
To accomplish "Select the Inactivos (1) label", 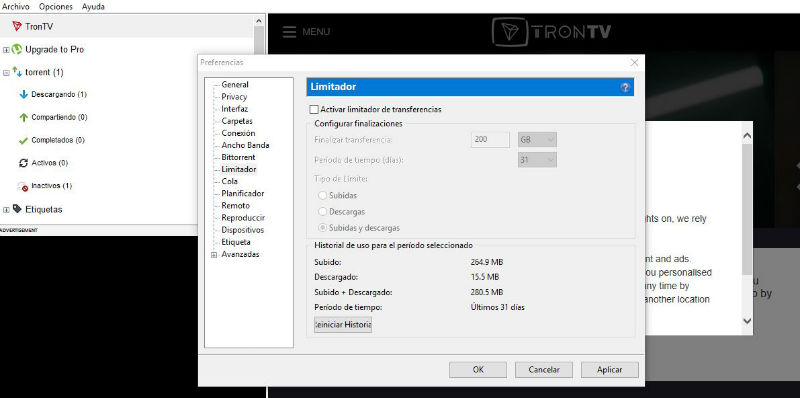I will pos(52,186).
